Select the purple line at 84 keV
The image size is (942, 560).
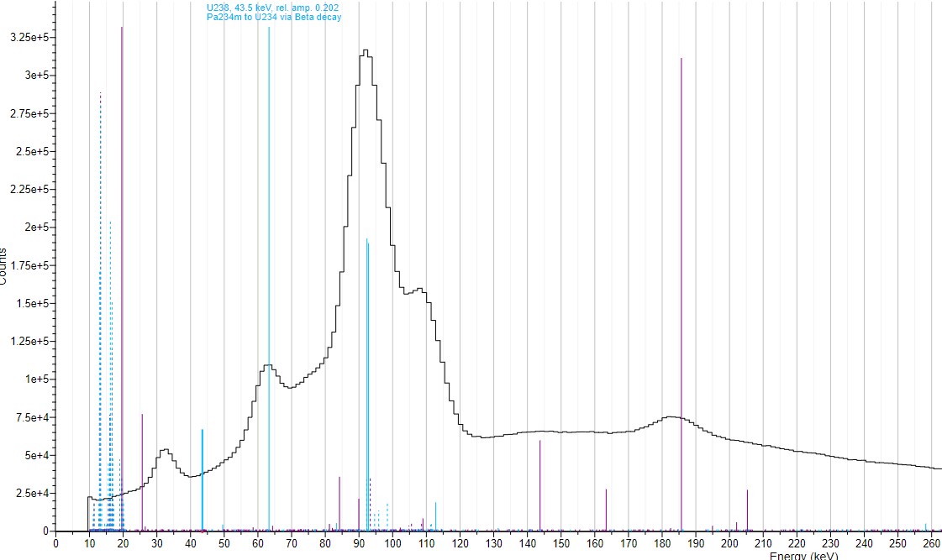339,504
